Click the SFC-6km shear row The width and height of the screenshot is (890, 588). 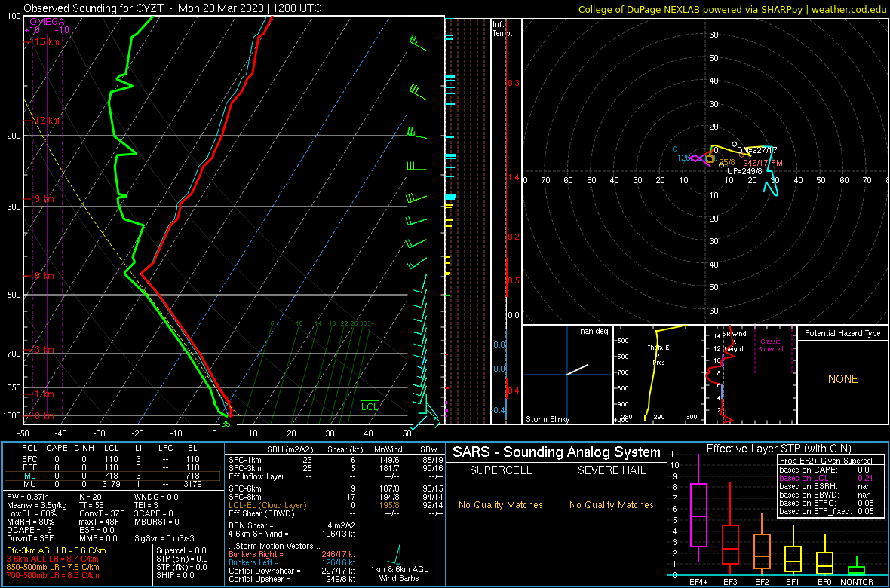point(335,488)
